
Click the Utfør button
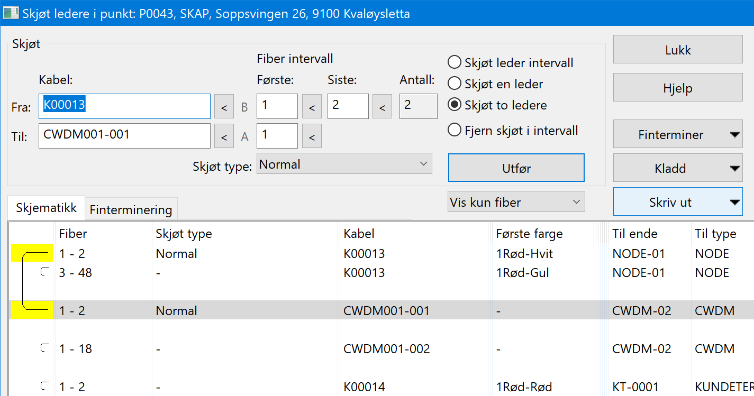[516, 168]
